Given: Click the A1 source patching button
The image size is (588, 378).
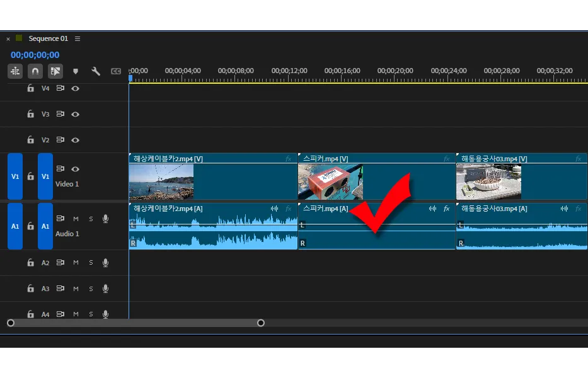Looking at the screenshot, I should click(x=15, y=226).
